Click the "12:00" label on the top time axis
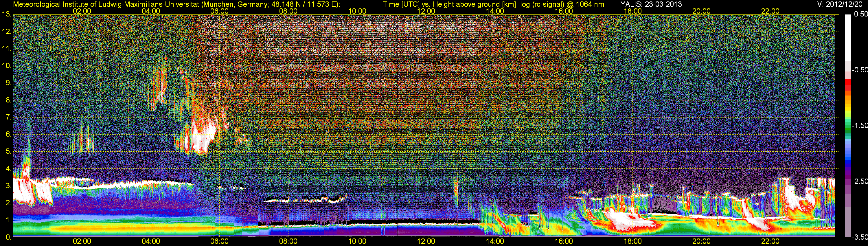The image size is (868, 246). click(x=426, y=11)
